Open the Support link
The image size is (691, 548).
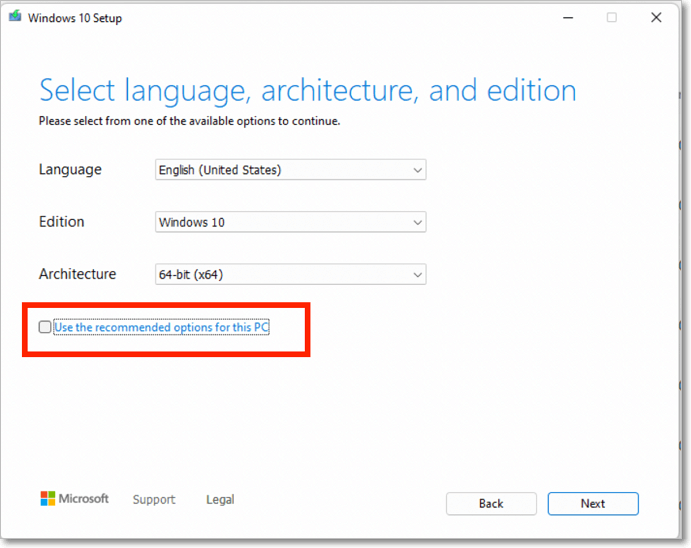(154, 500)
